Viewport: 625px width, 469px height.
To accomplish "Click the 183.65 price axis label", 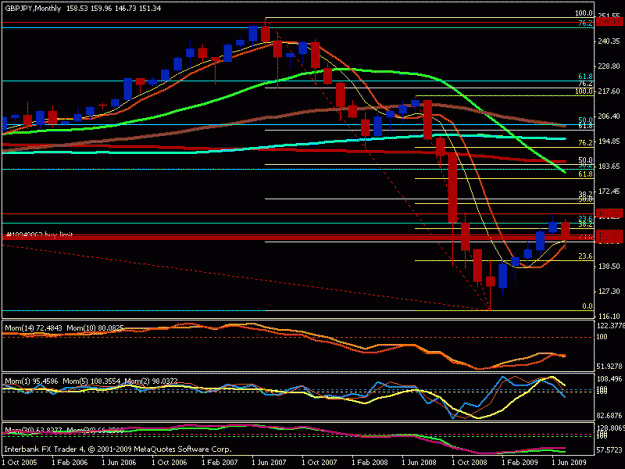I will (609, 166).
